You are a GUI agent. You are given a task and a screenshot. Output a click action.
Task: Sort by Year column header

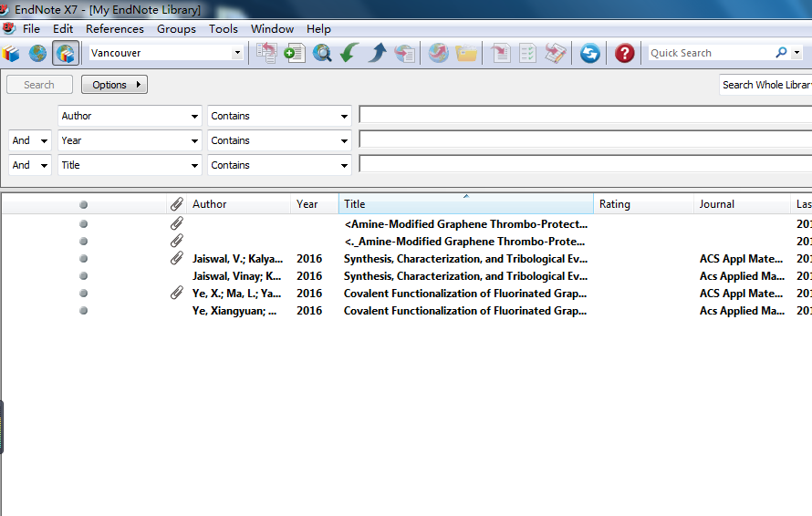click(315, 204)
